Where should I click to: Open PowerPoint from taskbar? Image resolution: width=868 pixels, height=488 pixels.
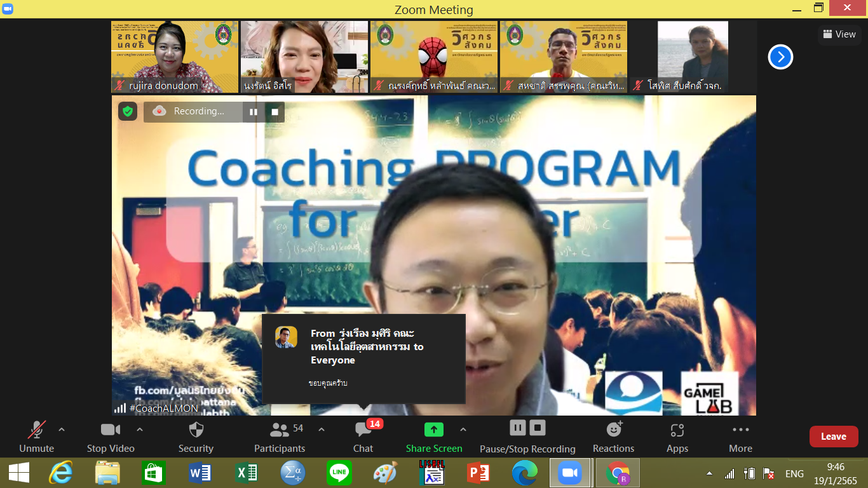point(478,473)
